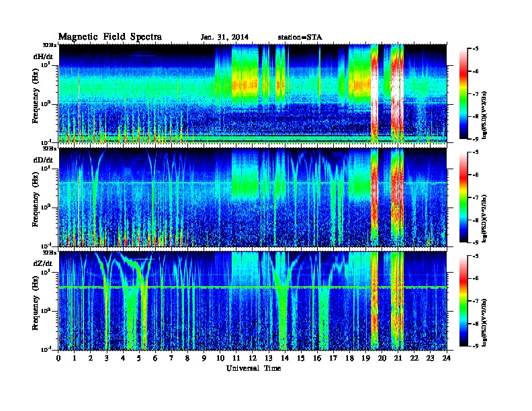Click hour 3 on the Universal Time axis
The image size is (532, 411).
[107, 358]
